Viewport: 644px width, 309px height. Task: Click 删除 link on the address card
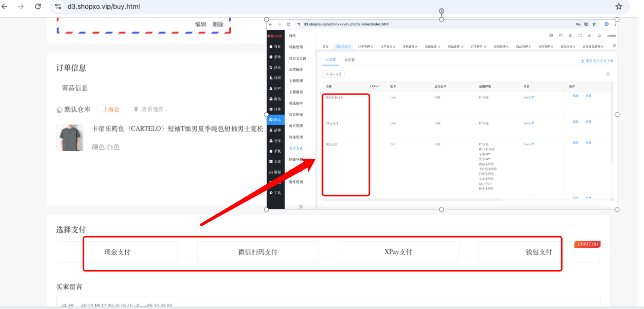(218, 24)
